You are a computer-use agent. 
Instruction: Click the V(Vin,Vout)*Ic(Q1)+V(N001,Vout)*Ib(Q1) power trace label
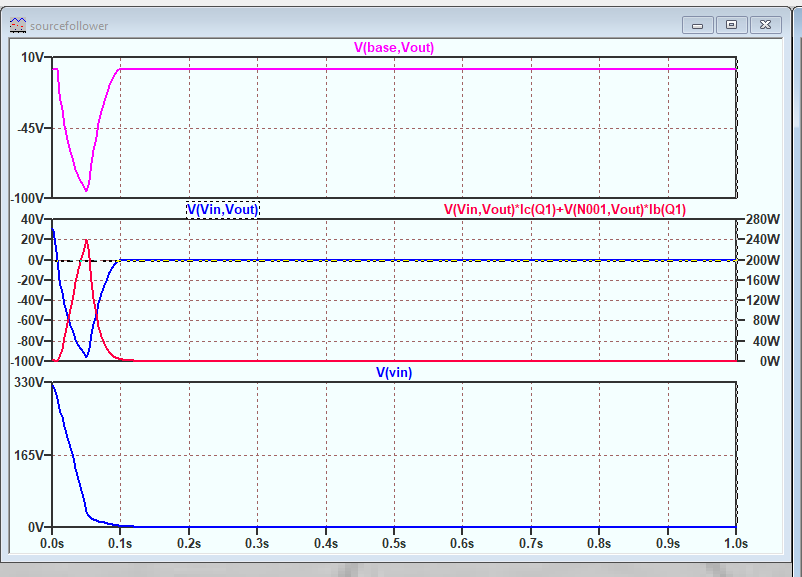(565, 210)
